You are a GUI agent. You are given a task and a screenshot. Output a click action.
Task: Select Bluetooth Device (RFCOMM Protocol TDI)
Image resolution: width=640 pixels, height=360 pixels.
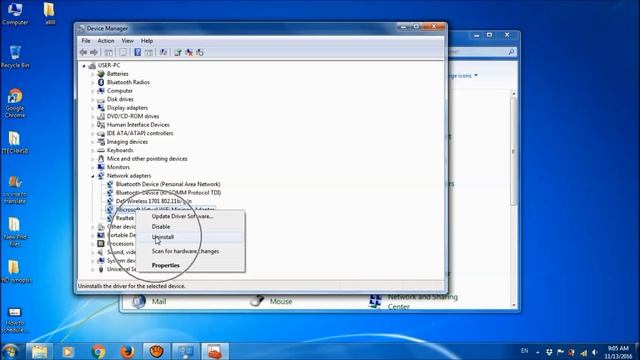click(x=168, y=193)
